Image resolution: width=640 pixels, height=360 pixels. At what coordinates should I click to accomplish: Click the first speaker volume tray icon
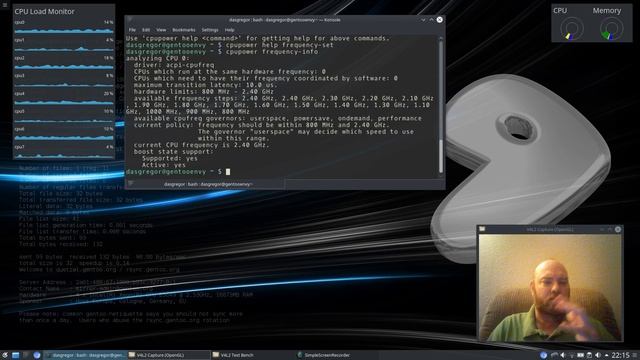pos(563,355)
